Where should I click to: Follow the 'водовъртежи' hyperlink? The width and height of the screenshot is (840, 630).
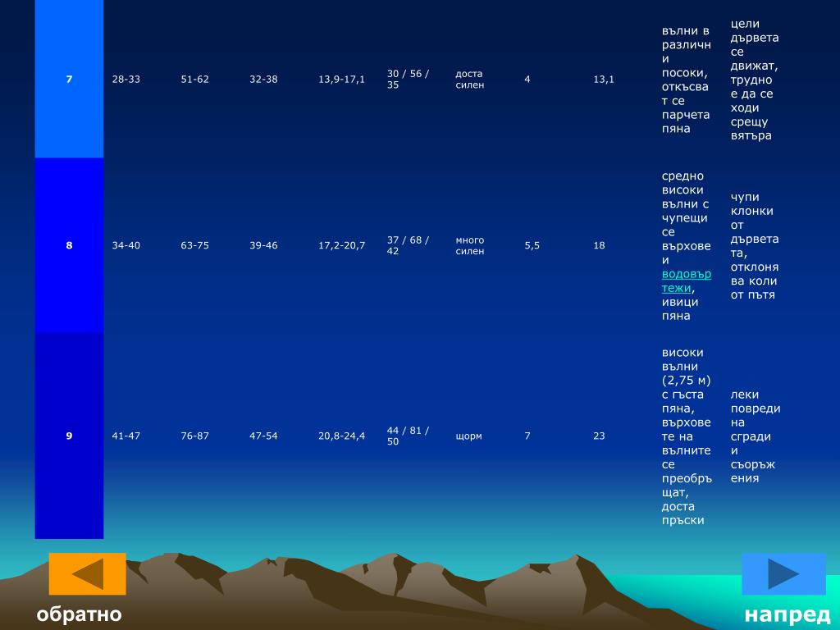(x=687, y=281)
